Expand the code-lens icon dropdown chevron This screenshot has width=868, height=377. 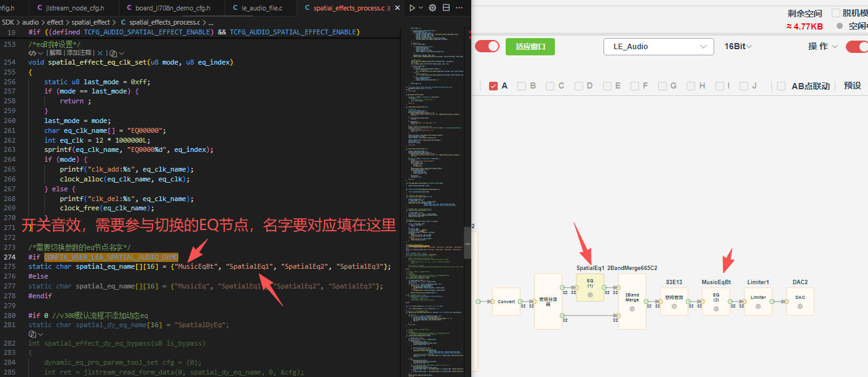pyautogui.click(x=40, y=54)
